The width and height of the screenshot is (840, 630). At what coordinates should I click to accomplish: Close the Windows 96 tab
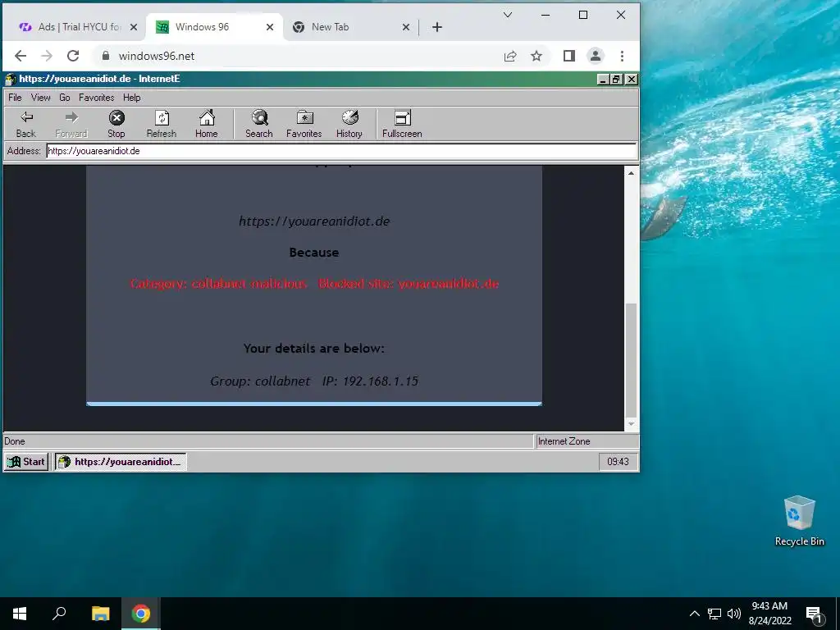click(x=270, y=27)
